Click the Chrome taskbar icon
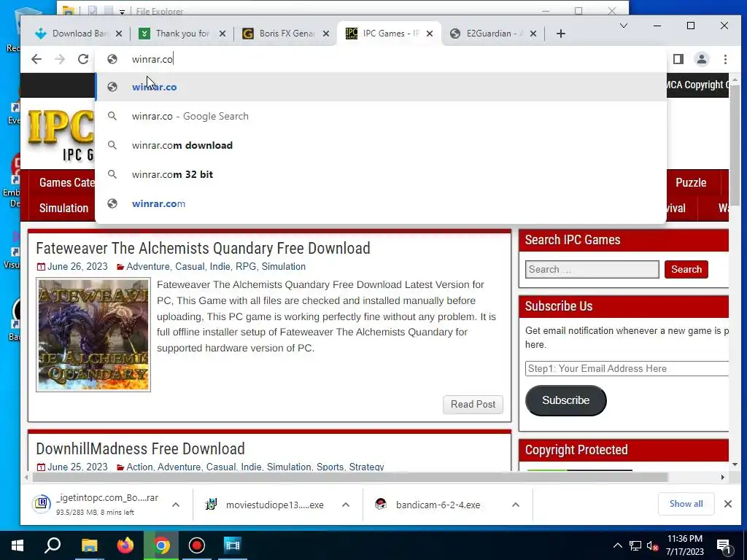 (x=161, y=545)
